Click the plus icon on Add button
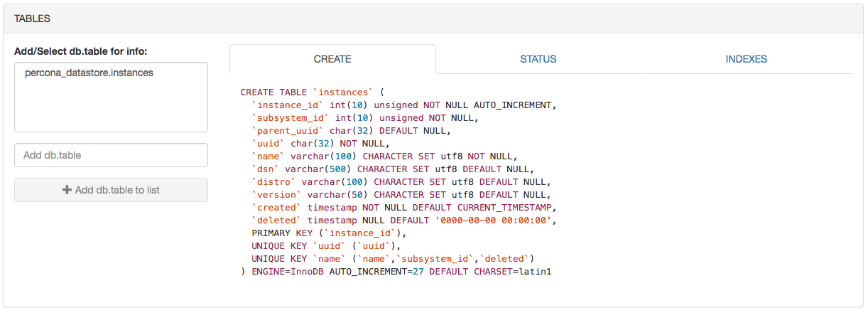 (x=67, y=190)
